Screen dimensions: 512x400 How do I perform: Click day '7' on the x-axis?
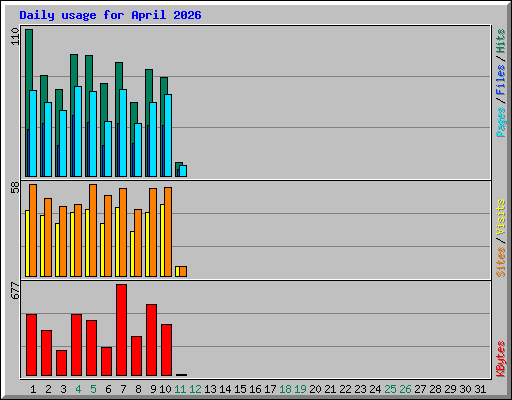click(x=123, y=389)
